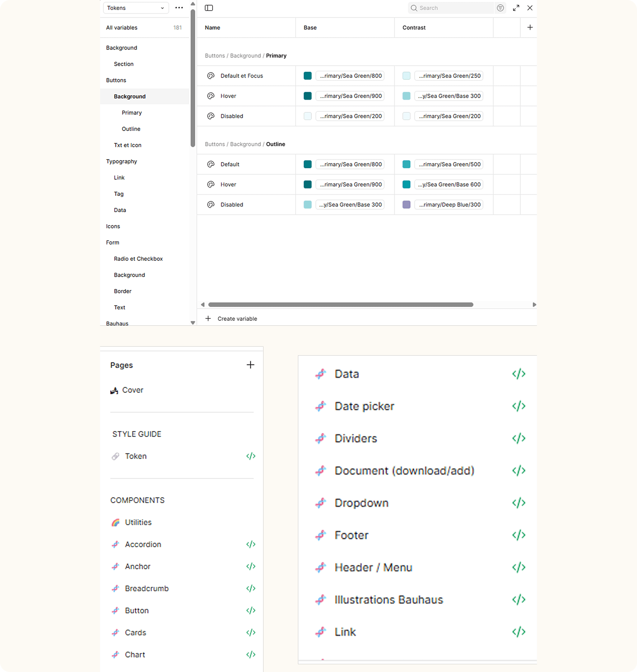Select Outline under Buttons Background
637x672 pixels.
click(131, 129)
